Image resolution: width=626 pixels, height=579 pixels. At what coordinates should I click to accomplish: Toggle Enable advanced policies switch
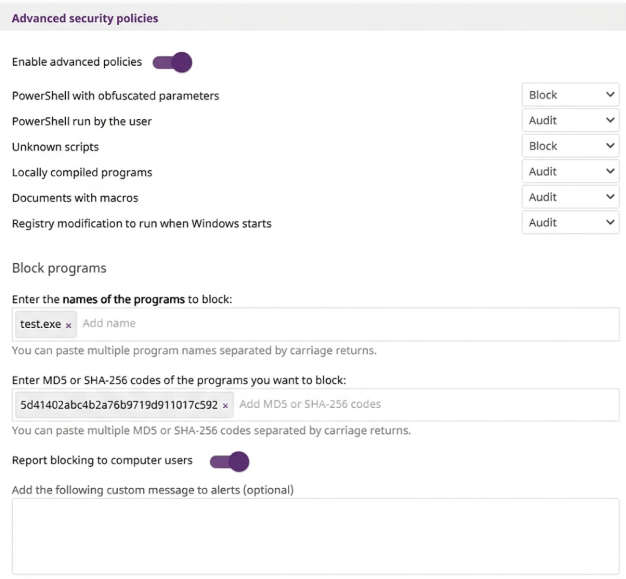click(x=172, y=62)
